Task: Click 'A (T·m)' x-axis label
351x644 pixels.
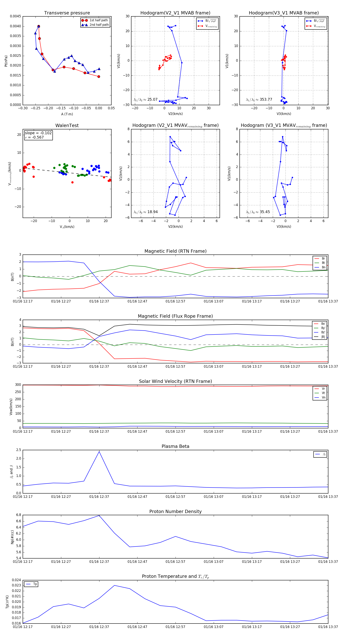Action: (x=67, y=114)
